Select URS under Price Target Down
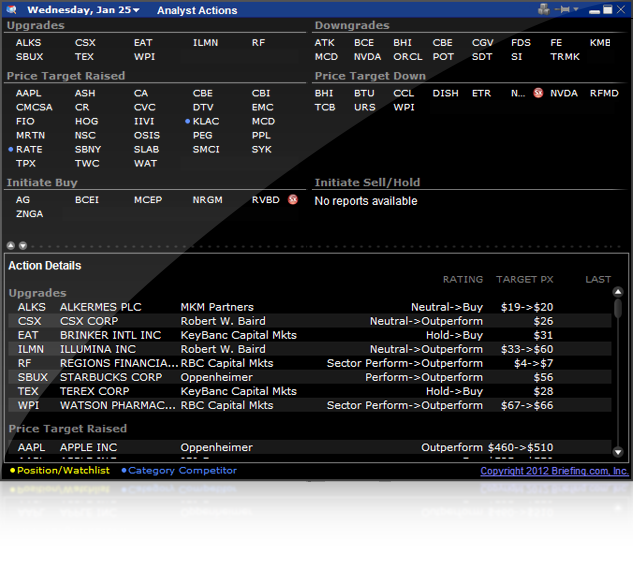Viewport: 633px width, 569px height. coord(365,107)
